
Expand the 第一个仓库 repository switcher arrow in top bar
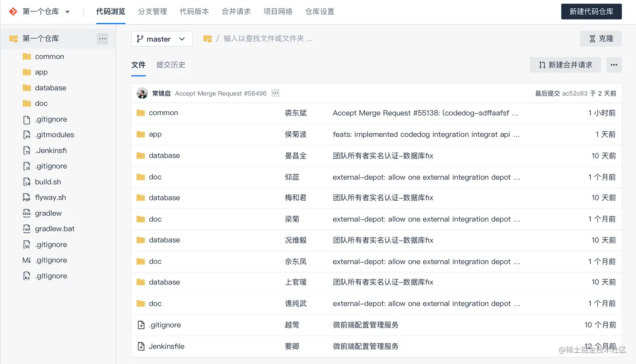[x=67, y=12]
